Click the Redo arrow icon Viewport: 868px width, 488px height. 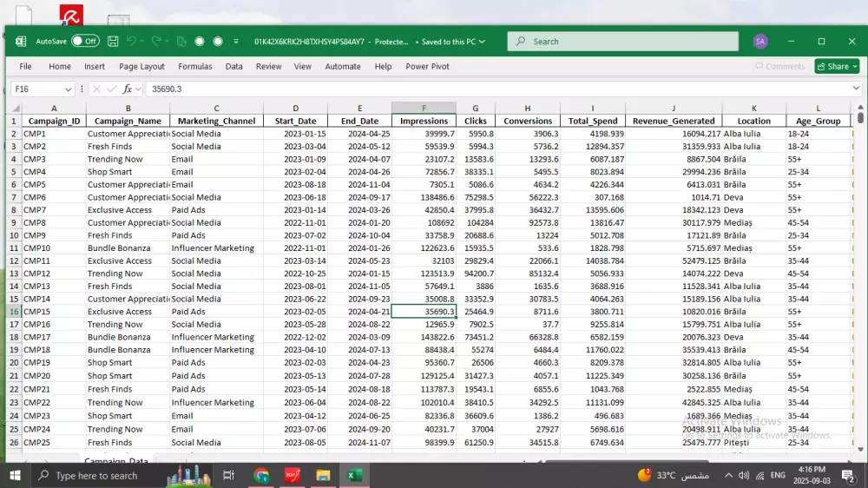156,41
